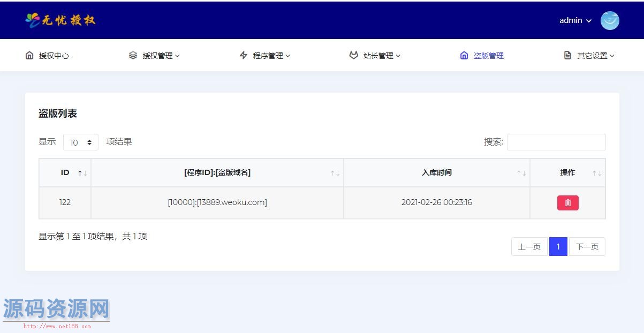644x333 pixels.
Task: Click the 盗版列表 heading
Action: point(58,113)
